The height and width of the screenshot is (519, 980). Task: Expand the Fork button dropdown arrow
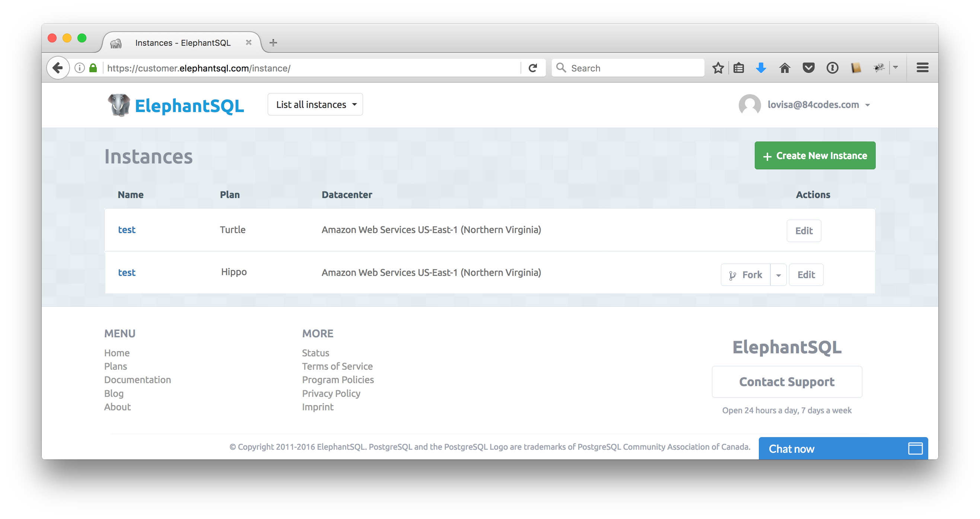click(x=778, y=274)
